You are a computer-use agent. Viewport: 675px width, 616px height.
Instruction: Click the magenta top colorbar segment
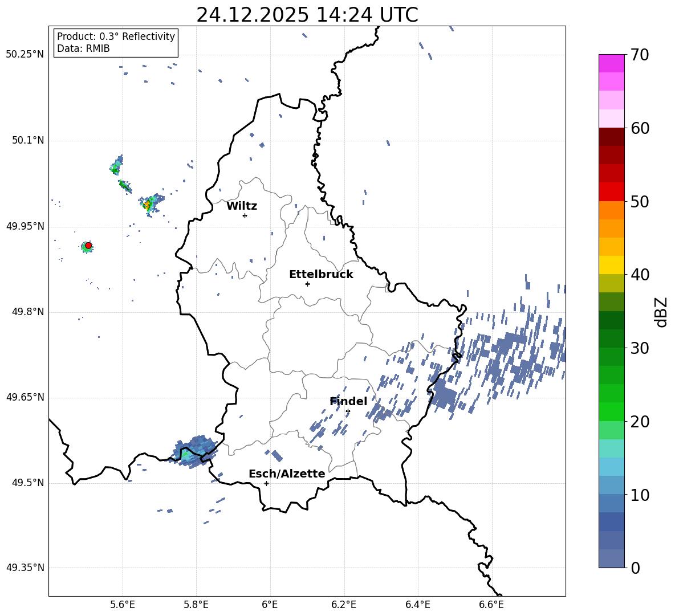tap(611, 63)
